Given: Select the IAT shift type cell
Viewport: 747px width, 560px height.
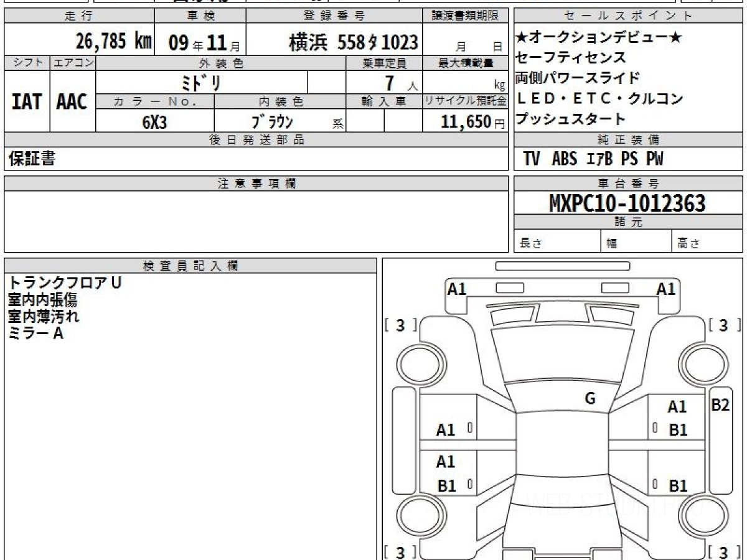Looking at the screenshot, I should (27, 101).
